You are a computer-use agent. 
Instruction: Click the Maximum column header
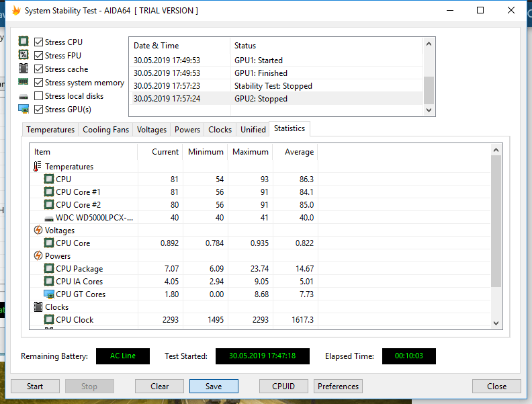251,152
